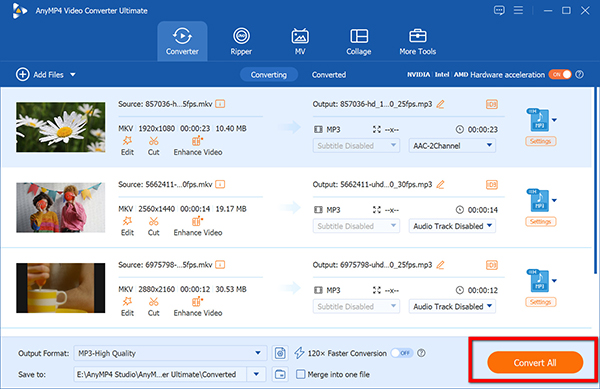
Task: Open Settings for the 6975798 file
Action: click(540, 302)
